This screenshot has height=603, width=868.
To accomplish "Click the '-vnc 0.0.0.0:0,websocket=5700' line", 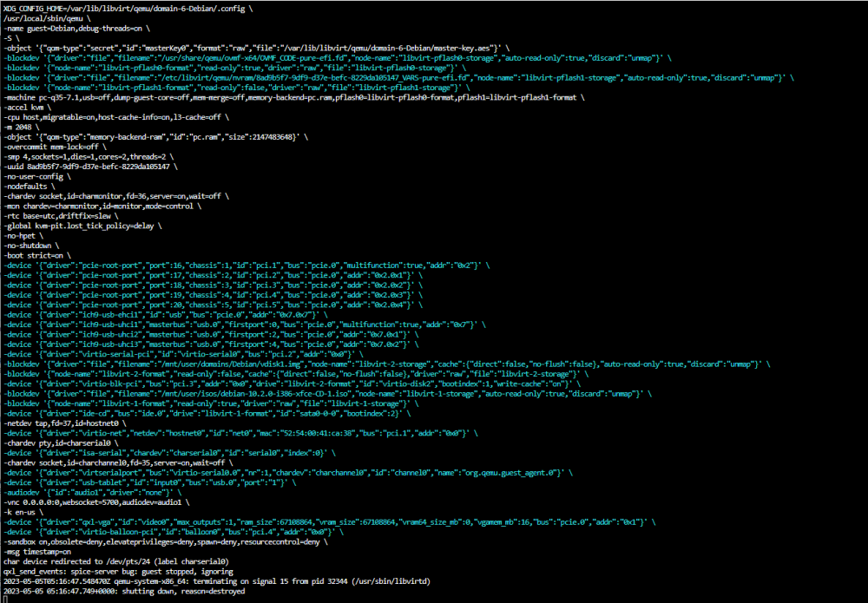I will click(x=96, y=503).
